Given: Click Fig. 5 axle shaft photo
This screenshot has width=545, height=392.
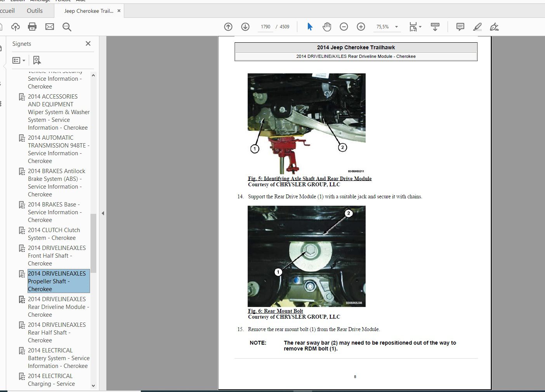Looking at the screenshot, I should pyautogui.click(x=307, y=123).
